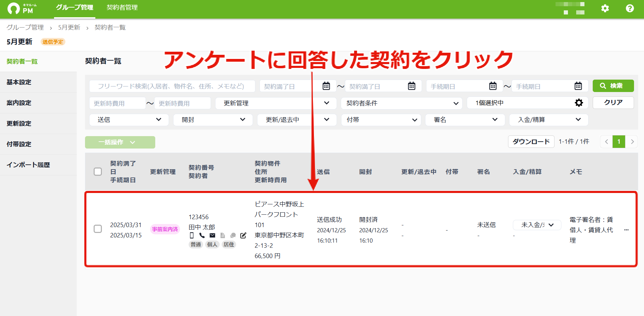
Task: Select all rows with header checkbox
Action: tap(98, 172)
